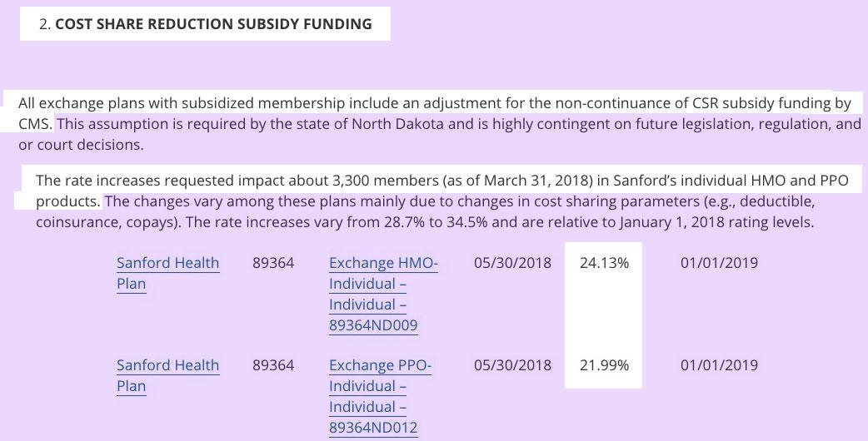Click the 89364 ID in the PPO row
This screenshot has height=441, width=868.
tap(273, 365)
